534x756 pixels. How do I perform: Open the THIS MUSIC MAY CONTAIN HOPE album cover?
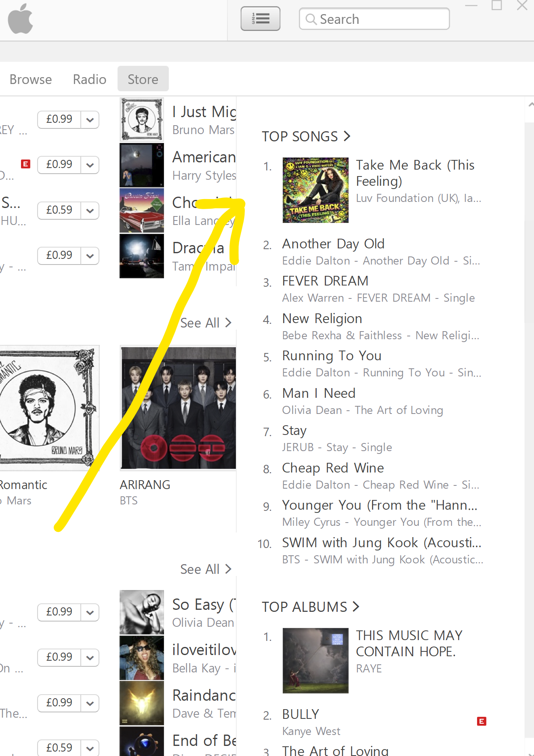315,661
